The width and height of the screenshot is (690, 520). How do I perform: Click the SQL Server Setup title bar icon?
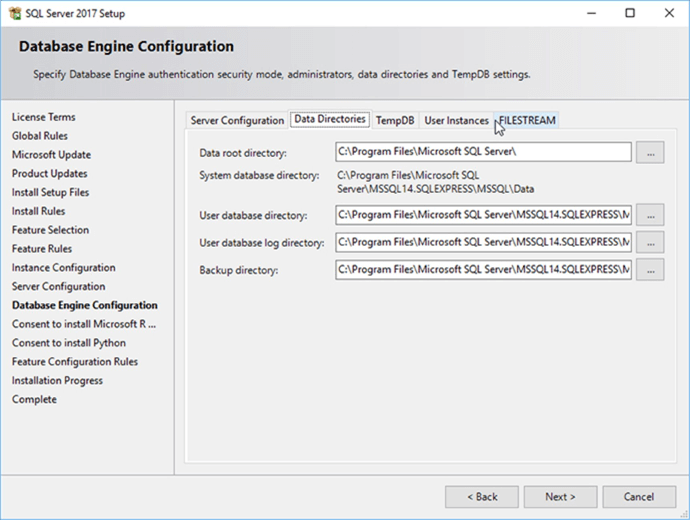(x=14, y=14)
